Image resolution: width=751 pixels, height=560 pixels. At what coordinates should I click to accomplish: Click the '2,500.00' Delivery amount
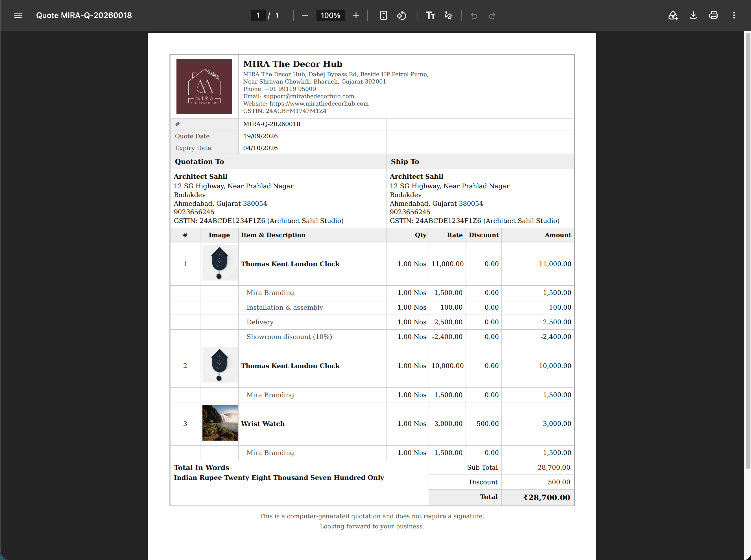click(557, 322)
